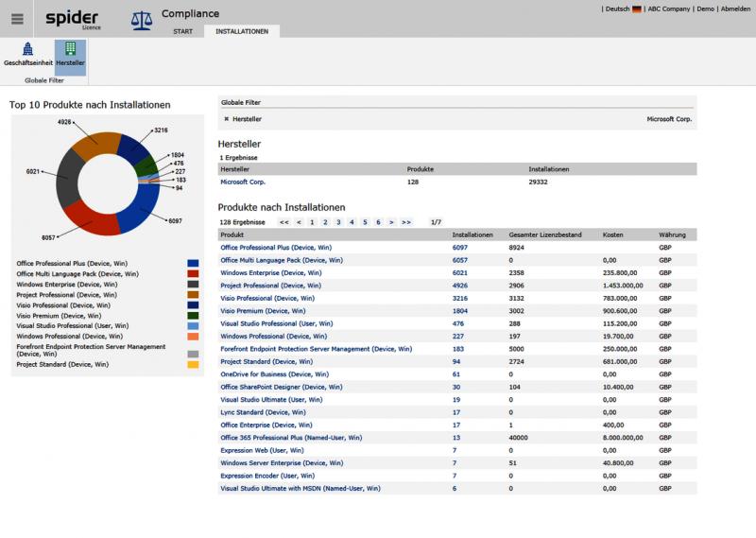Screen dimensions: 756x538
Task: Click the Produkt column header
Action: click(x=232, y=234)
